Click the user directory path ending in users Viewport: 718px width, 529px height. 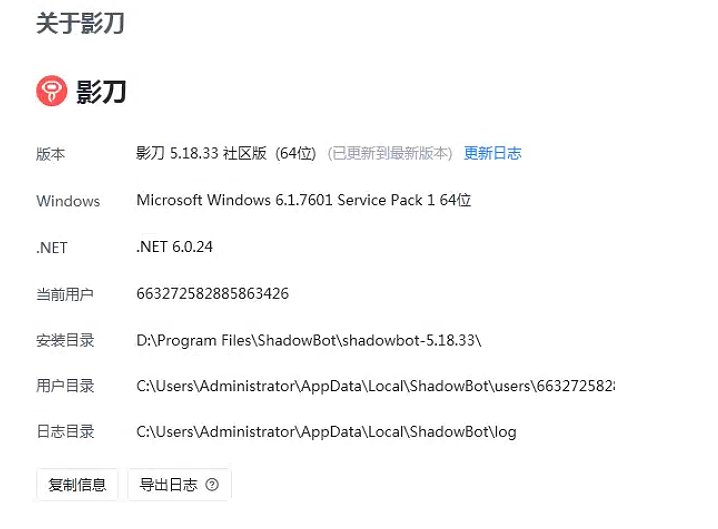[375, 386]
